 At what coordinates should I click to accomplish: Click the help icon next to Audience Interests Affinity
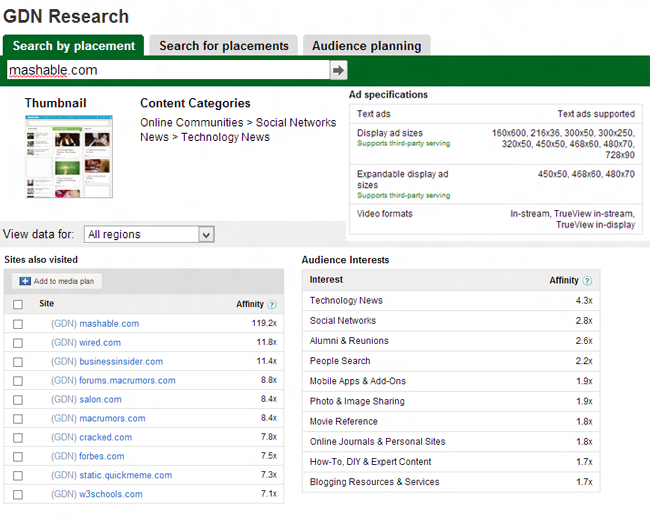pyautogui.click(x=587, y=281)
